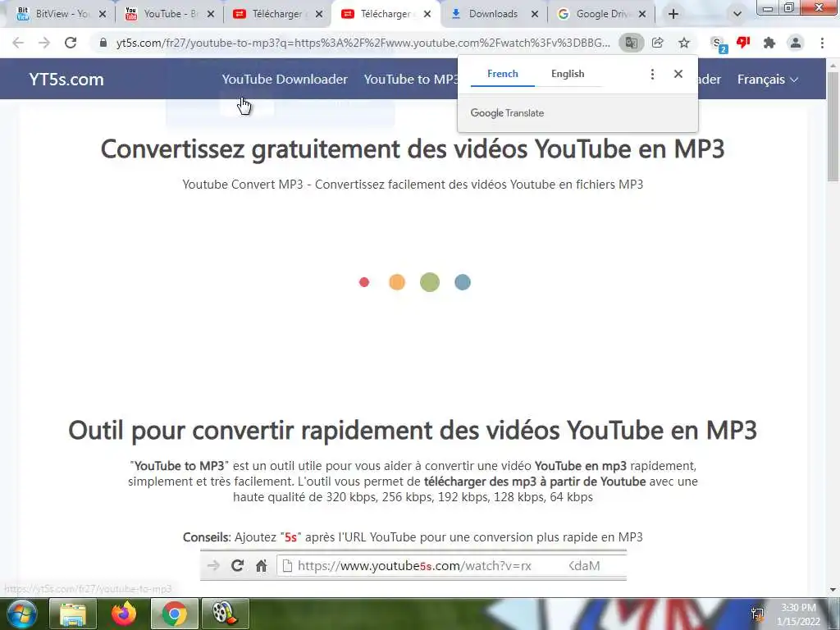Launch Firefox from the taskbar
The height and width of the screenshot is (630, 840).
124,614
